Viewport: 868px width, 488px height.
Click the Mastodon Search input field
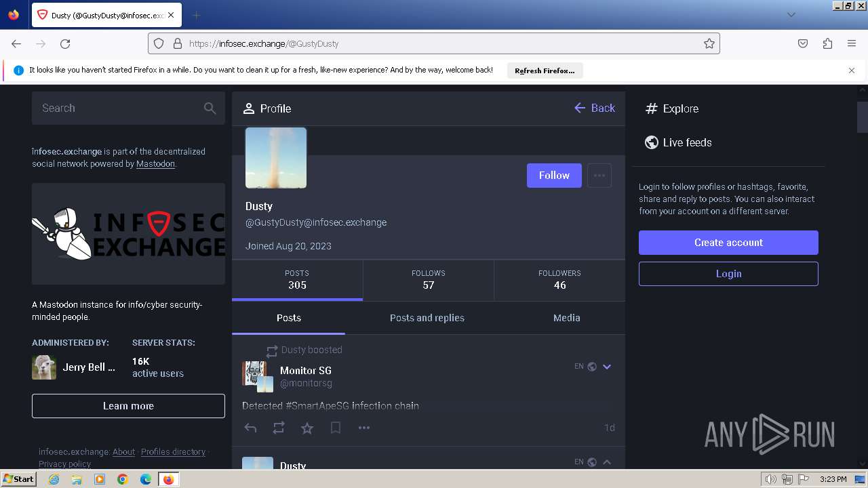pyautogui.click(x=128, y=108)
